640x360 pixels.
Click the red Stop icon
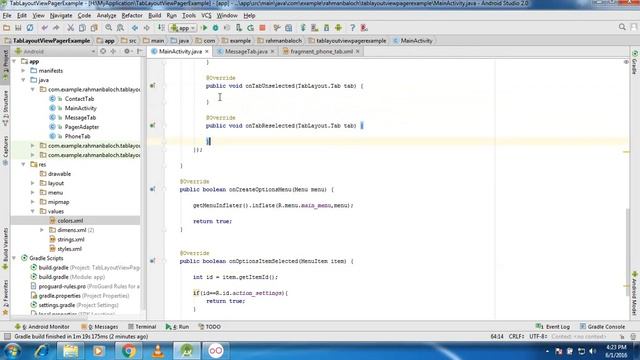(x=262, y=28)
